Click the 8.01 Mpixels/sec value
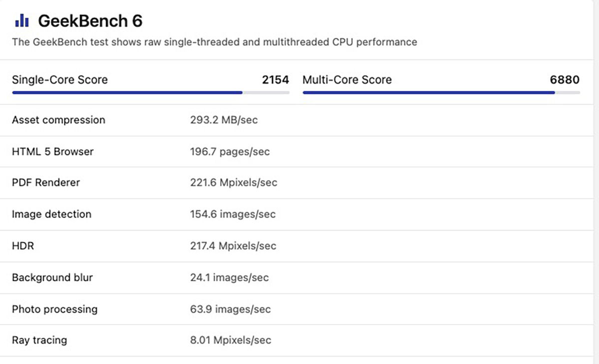 point(231,341)
